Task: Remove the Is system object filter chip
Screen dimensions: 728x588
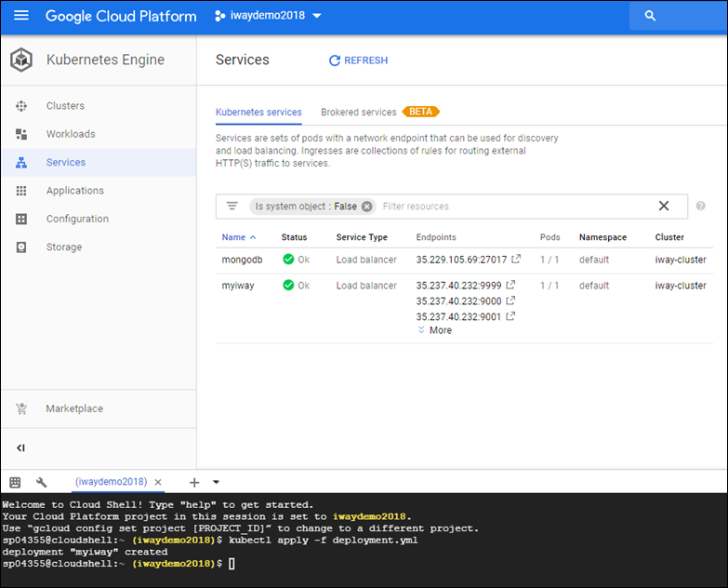Action: coord(366,207)
